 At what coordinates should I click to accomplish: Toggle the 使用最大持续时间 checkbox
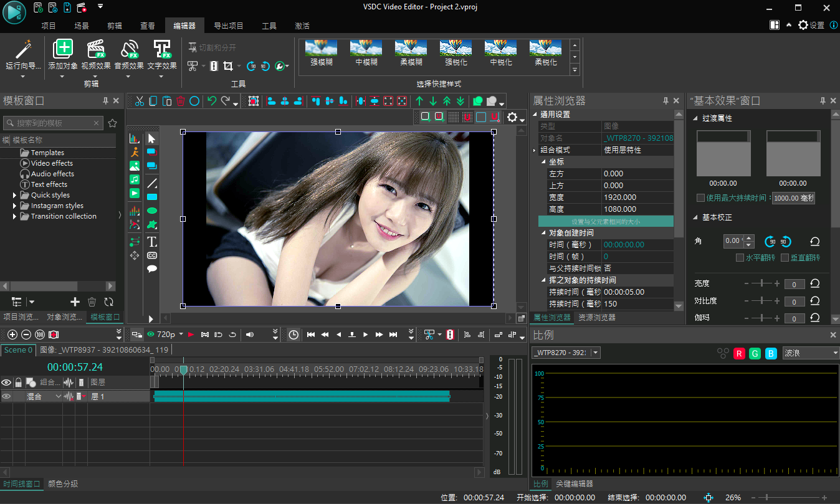coord(700,198)
